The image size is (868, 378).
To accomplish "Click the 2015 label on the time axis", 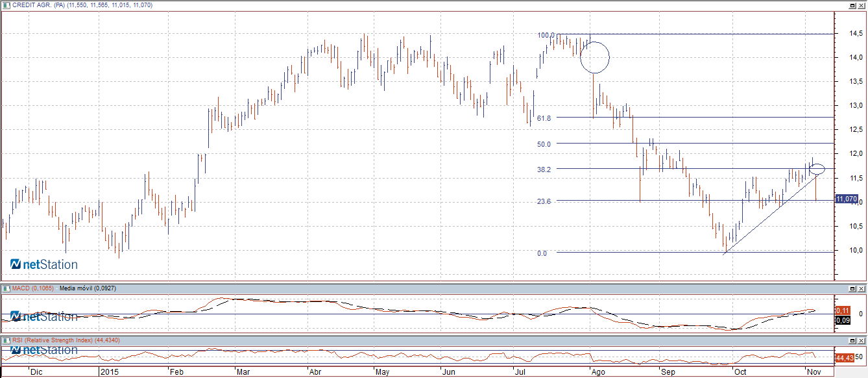I will tap(110, 372).
